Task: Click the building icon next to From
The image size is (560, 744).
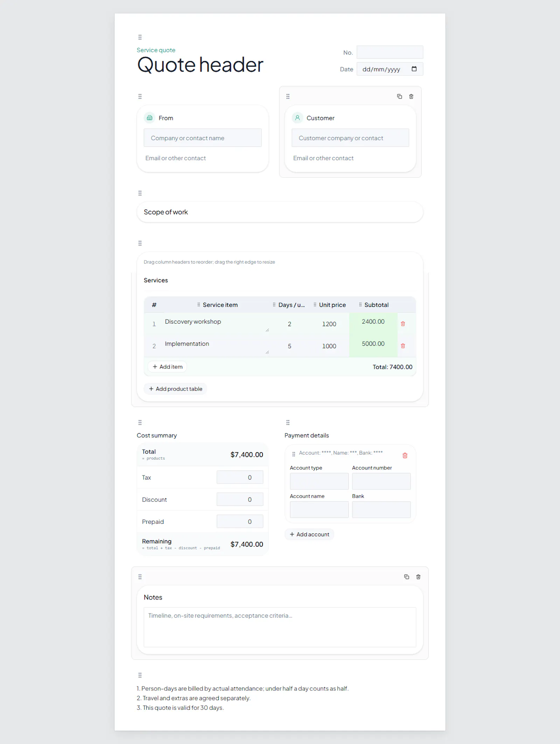Action: point(149,118)
